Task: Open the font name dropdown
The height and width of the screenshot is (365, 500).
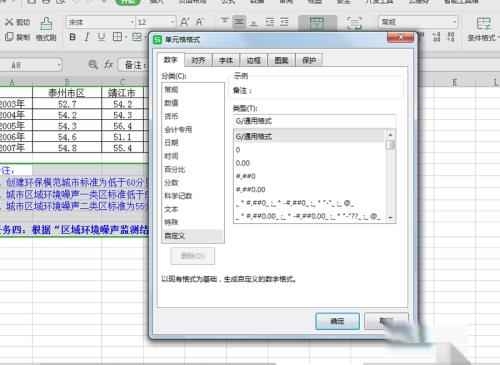Action: click(132, 22)
